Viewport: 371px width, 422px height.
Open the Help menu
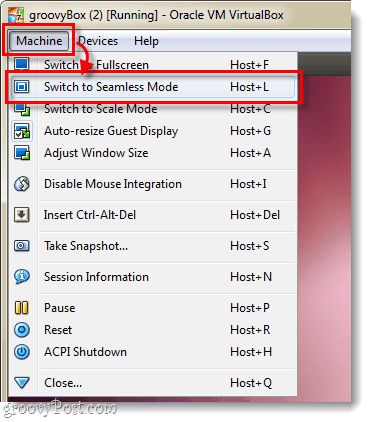click(146, 41)
